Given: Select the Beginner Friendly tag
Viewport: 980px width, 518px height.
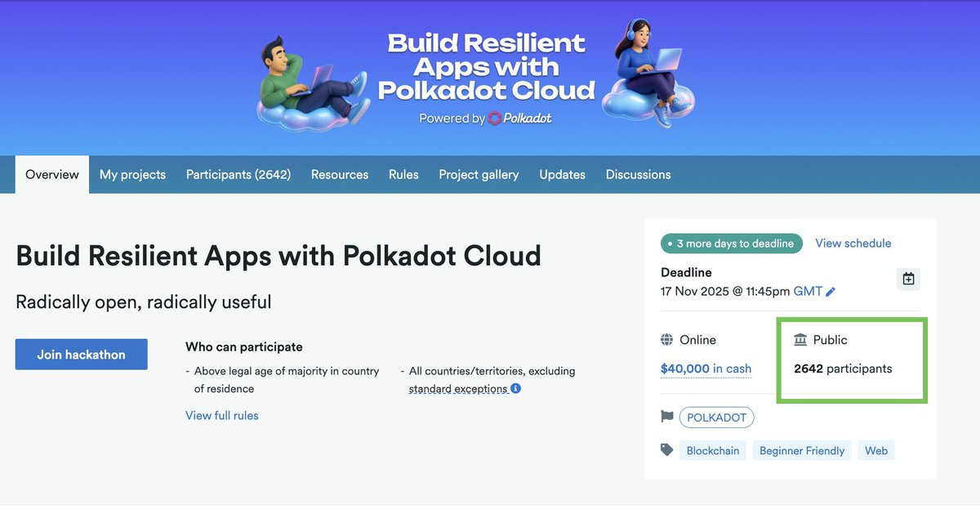Looking at the screenshot, I should click(x=802, y=450).
